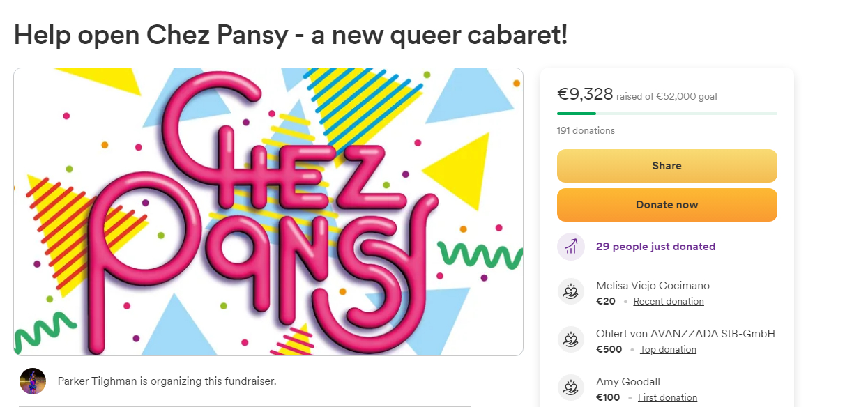Click donation icon beside Amy Goodall
868x407 pixels.
click(570, 388)
